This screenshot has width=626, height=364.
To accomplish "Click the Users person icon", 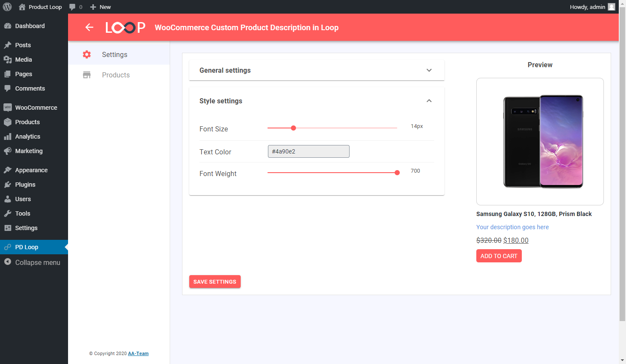I will tap(8, 199).
